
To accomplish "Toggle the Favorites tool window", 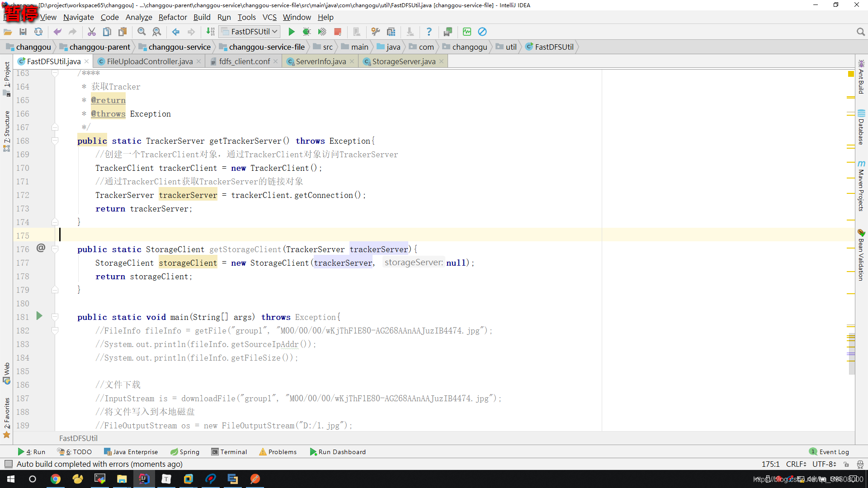I will [7, 418].
